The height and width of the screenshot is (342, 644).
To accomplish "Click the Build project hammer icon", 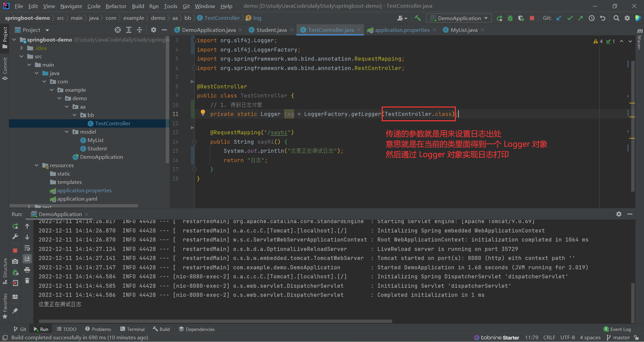I will tap(418, 18).
